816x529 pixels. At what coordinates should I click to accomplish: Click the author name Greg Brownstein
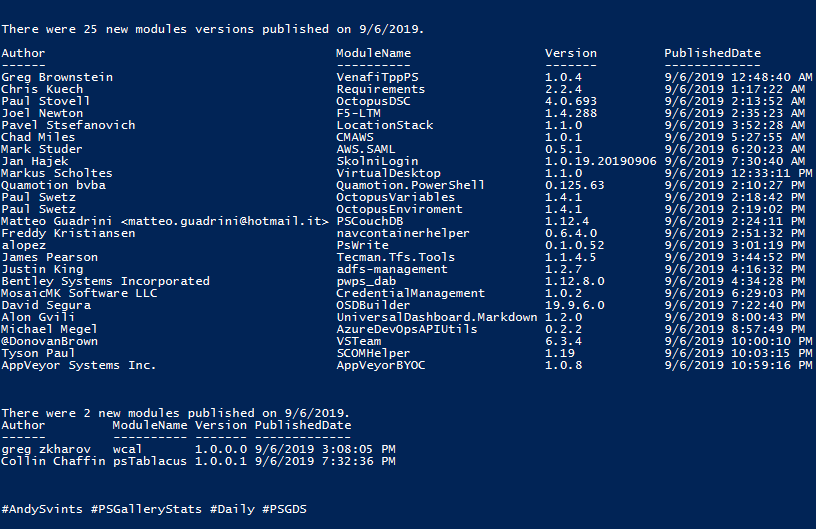tap(57, 78)
